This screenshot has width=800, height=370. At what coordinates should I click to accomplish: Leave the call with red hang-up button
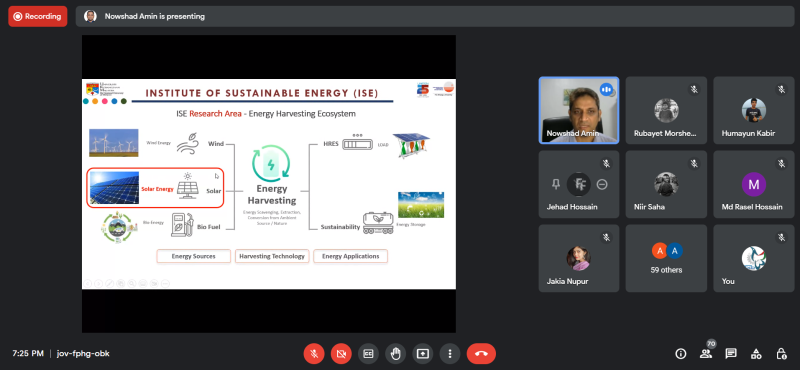(x=481, y=353)
